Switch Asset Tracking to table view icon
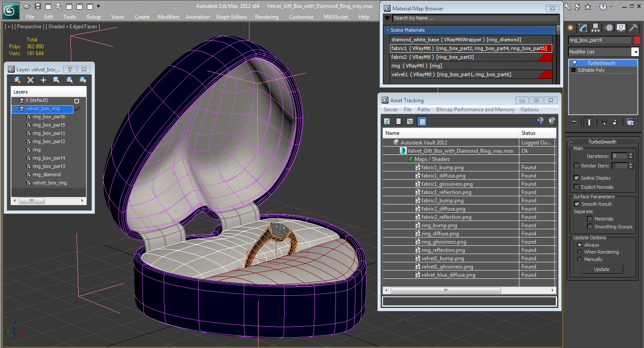The image size is (644, 348). click(x=422, y=121)
